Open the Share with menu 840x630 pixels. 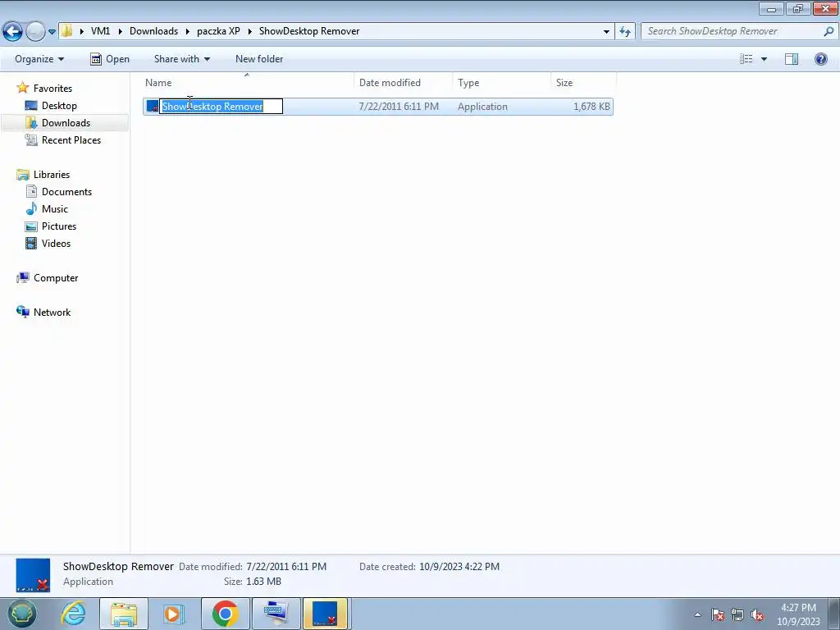pyautogui.click(x=181, y=59)
